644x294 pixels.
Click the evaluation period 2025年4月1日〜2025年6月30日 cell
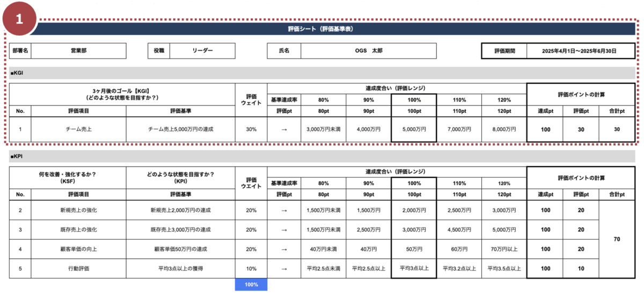[x=579, y=51]
